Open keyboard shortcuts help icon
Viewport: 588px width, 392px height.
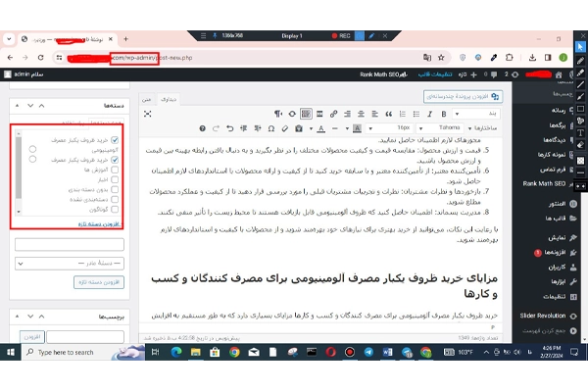pos(203,128)
